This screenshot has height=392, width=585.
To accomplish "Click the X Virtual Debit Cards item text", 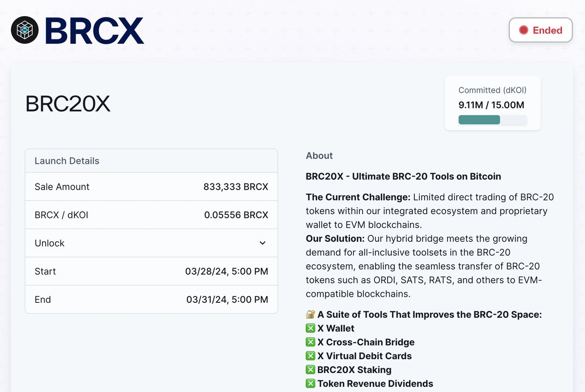I will [x=365, y=356].
